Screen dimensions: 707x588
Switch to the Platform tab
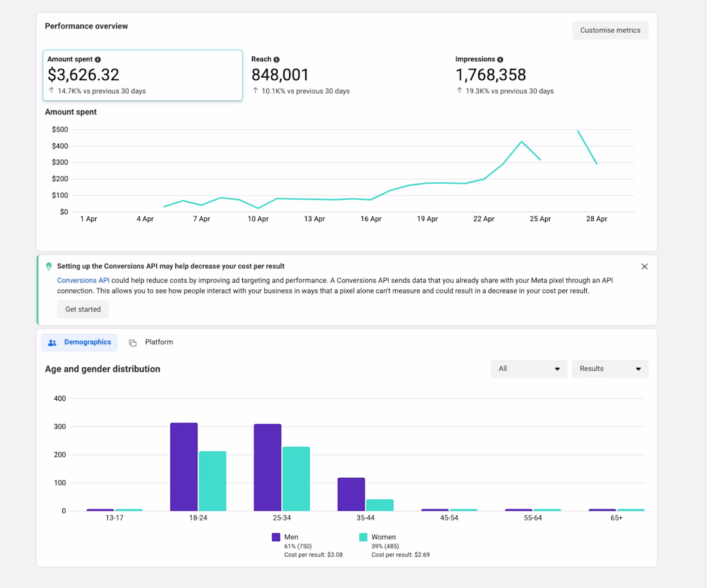(x=151, y=343)
